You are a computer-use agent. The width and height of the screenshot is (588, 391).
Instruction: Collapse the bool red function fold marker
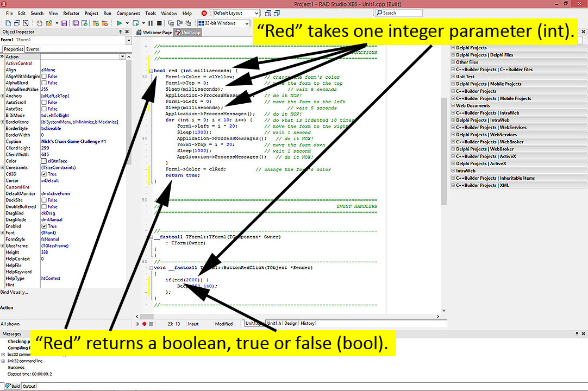[151, 71]
